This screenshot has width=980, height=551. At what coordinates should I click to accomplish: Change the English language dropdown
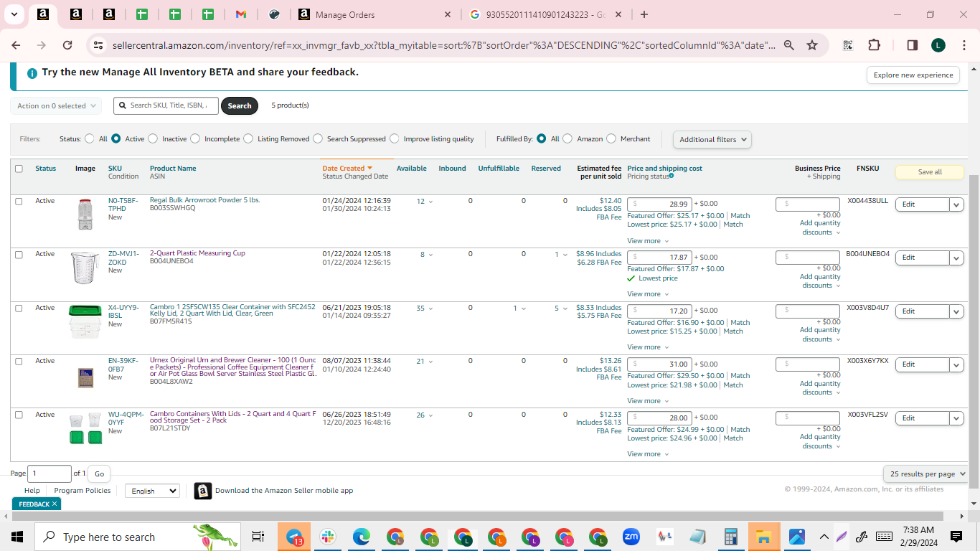coord(152,491)
